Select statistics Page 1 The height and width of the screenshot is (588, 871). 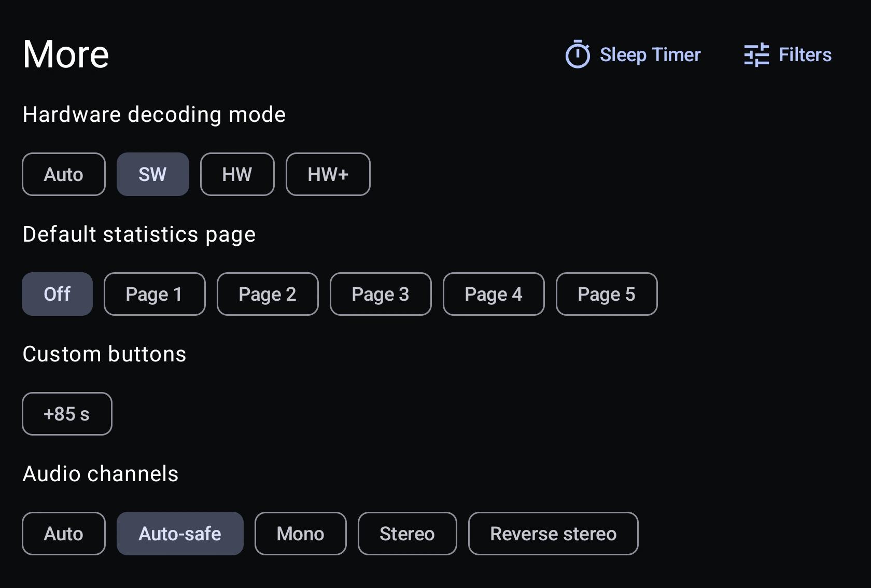tap(154, 294)
